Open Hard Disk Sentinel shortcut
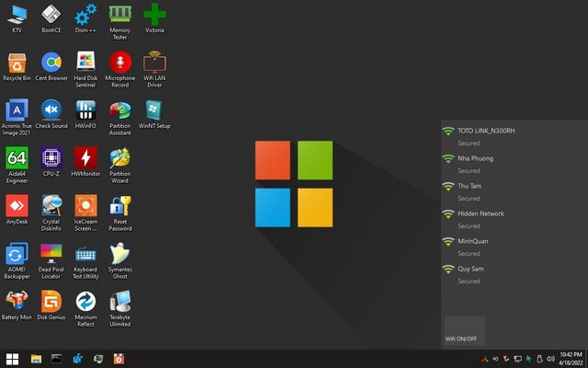The image size is (588, 368). [85, 70]
